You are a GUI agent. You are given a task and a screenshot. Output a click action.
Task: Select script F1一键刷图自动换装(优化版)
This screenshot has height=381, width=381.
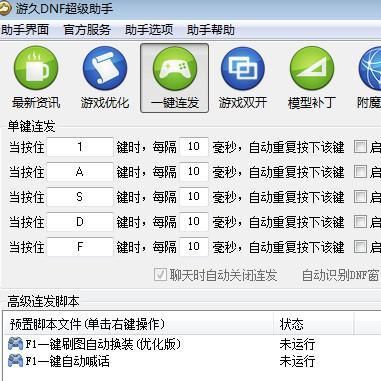(x=104, y=344)
